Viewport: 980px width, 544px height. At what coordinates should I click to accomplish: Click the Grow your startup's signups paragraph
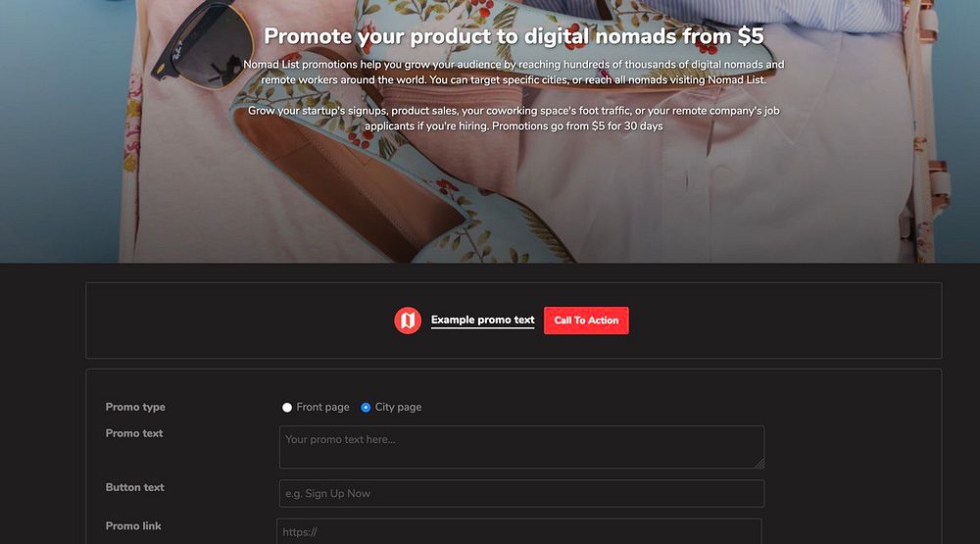tap(514, 119)
